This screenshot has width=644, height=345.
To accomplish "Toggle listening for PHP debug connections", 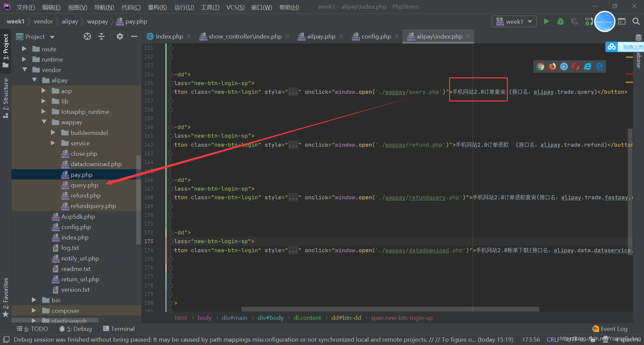I will (x=588, y=21).
